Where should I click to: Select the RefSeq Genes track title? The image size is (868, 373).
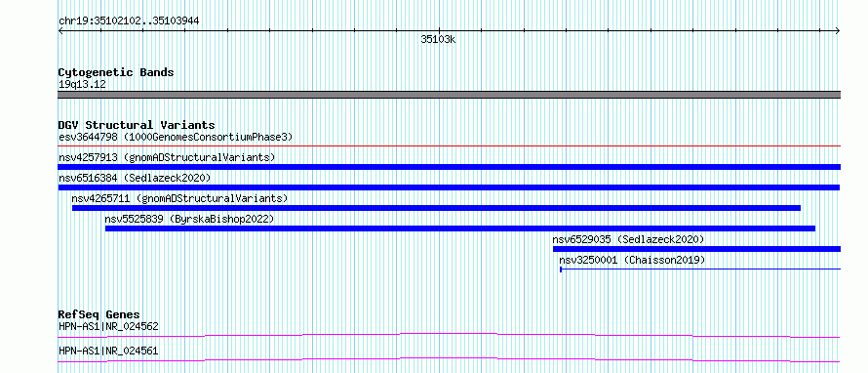point(99,314)
